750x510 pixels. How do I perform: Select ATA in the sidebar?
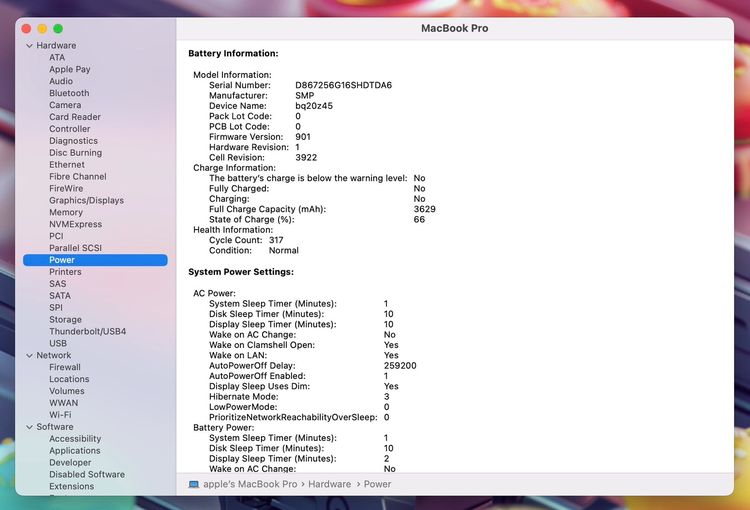pyautogui.click(x=57, y=57)
